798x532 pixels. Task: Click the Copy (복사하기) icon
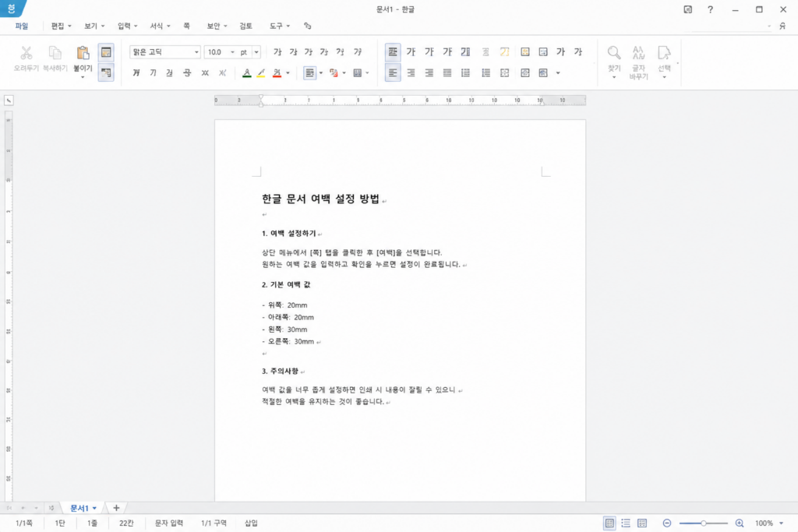[x=55, y=53]
